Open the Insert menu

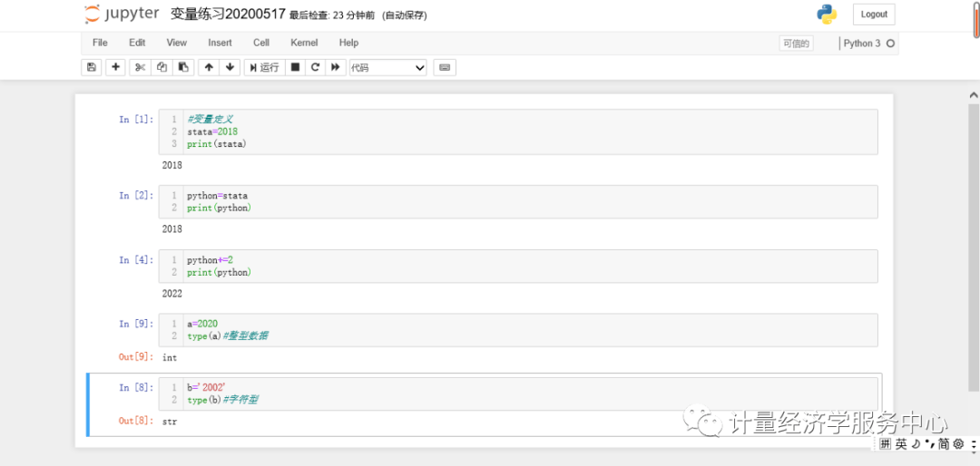[220, 43]
